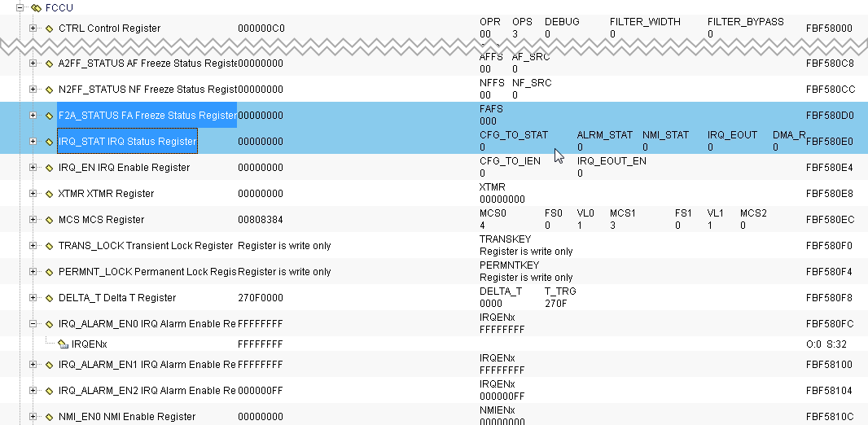Click the IRQ_ALARM_EN2 register diamond icon
The height and width of the screenshot is (425, 868).
click(50, 391)
